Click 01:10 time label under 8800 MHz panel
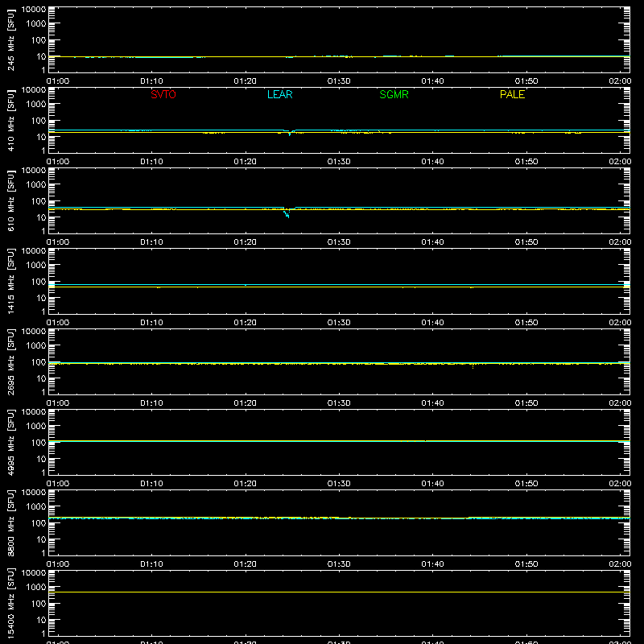This screenshot has width=644, height=644. pyautogui.click(x=151, y=564)
